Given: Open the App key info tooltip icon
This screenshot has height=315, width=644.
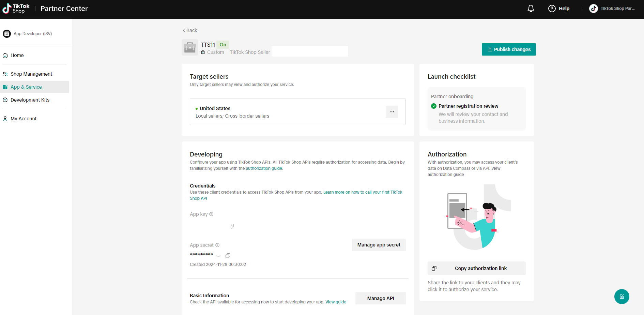Looking at the screenshot, I should [211, 214].
